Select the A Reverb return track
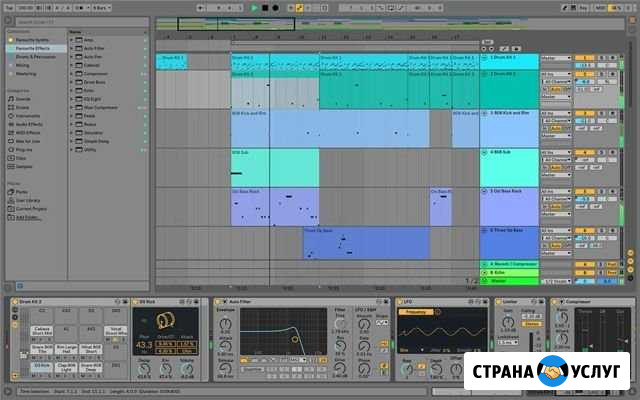Screen dimensions: 640x400 point(509,264)
